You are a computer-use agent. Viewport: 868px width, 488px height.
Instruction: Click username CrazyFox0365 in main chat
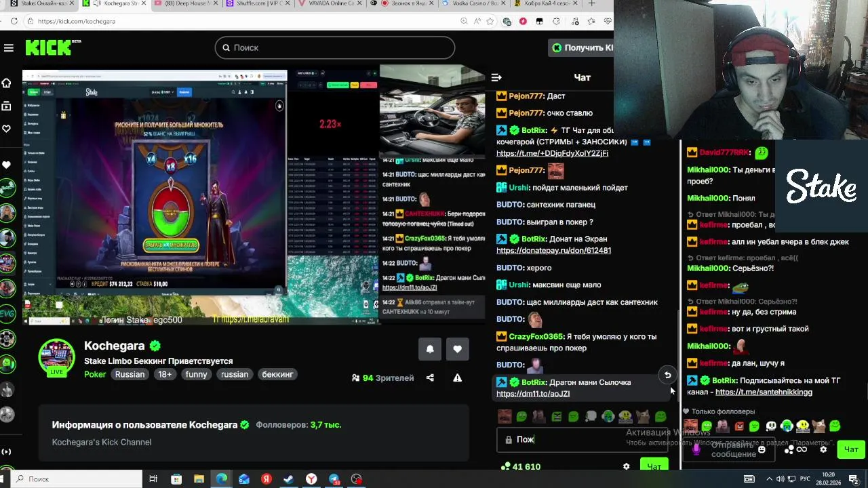point(536,336)
